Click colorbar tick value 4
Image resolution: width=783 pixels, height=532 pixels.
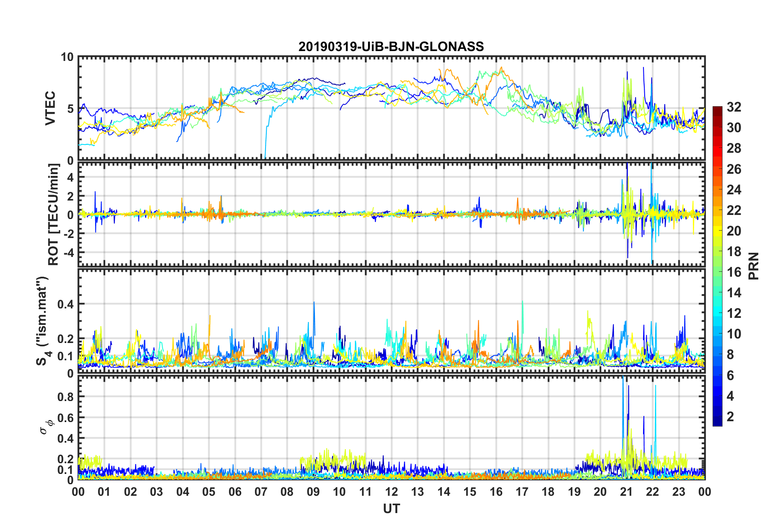tap(730, 396)
